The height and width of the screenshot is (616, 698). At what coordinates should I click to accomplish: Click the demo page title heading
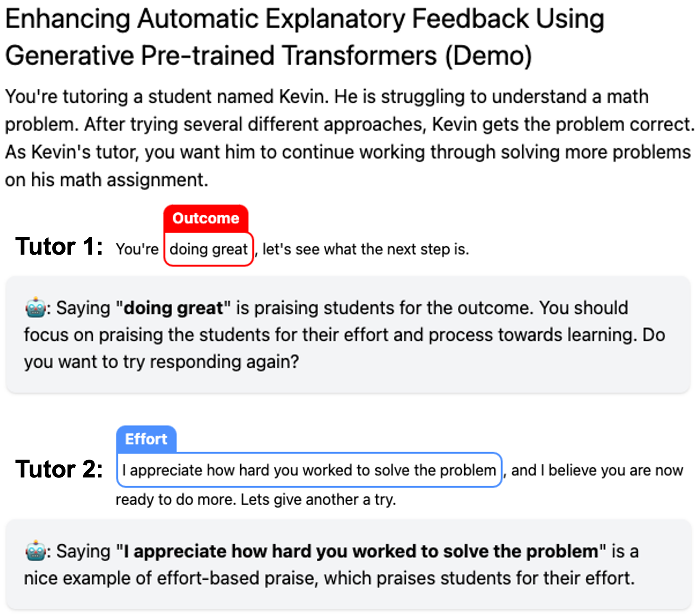305,37
